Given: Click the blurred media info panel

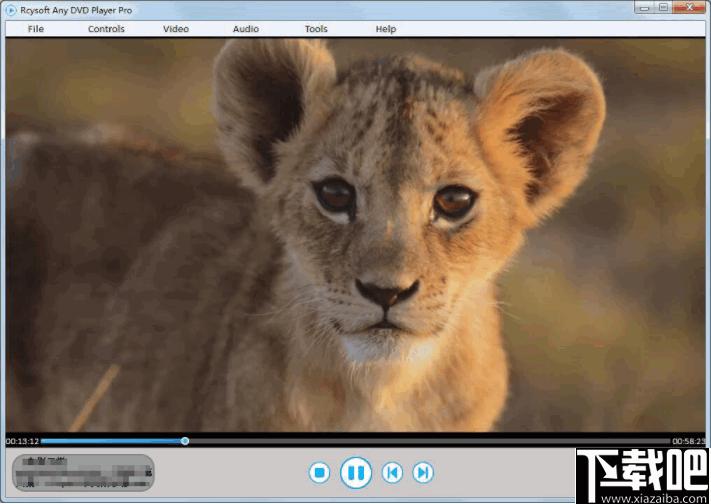Looking at the screenshot, I should coord(83,473).
